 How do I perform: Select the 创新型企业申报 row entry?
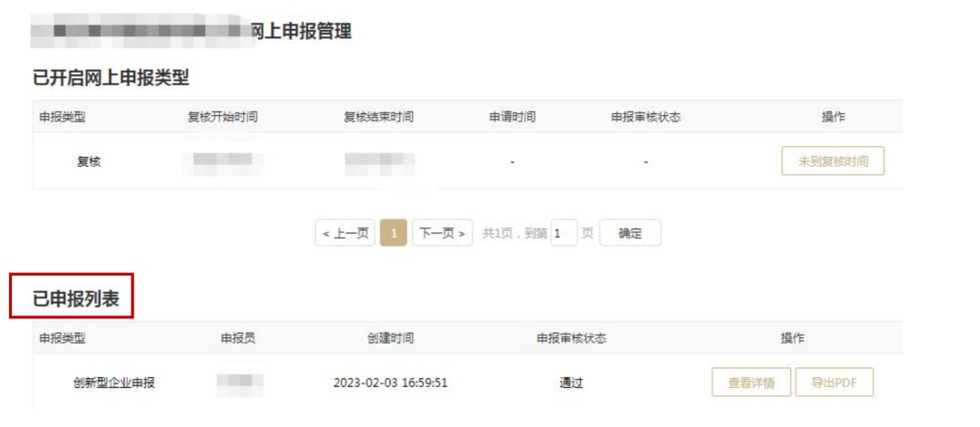click(113, 383)
